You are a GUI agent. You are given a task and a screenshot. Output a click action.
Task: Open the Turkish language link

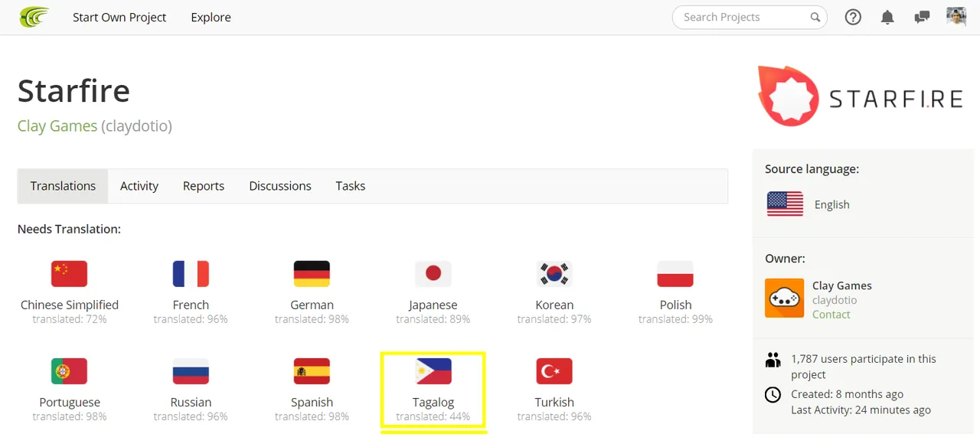(x=554, y=402)
